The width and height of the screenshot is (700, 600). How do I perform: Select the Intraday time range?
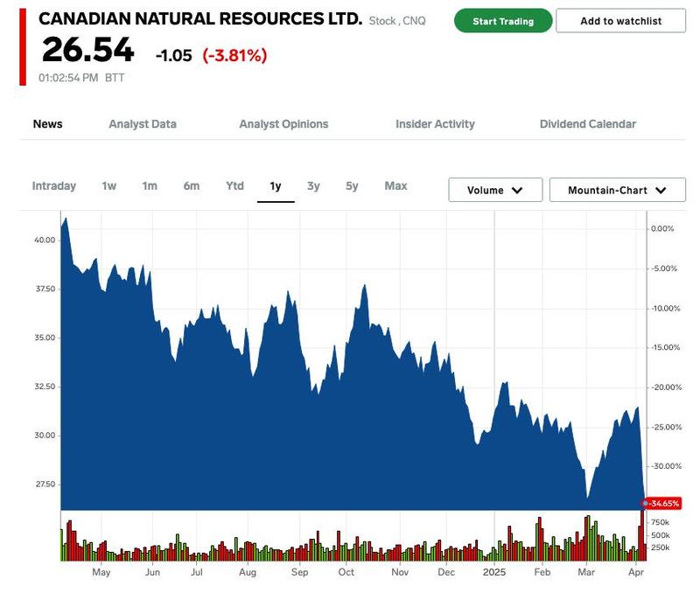(54, 186)
